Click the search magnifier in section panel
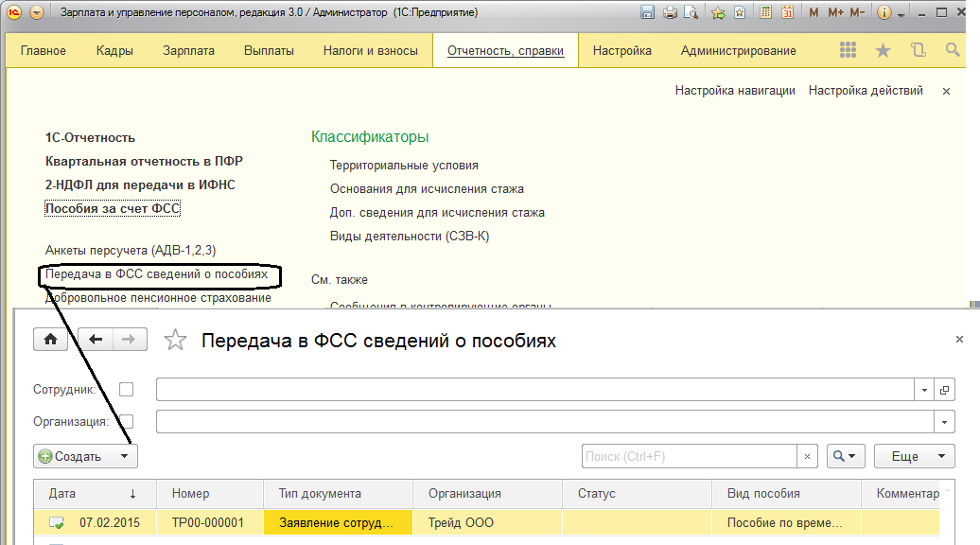 tap(953, 49)
